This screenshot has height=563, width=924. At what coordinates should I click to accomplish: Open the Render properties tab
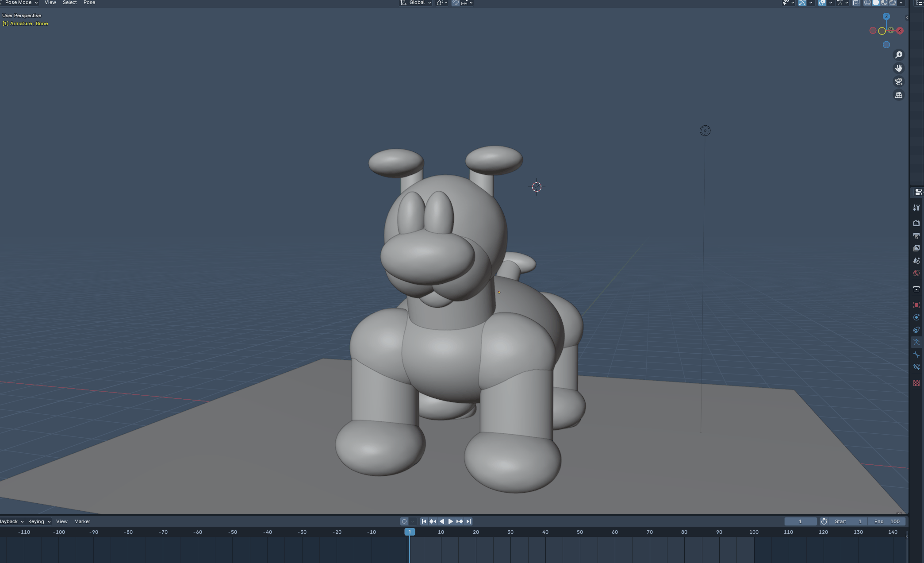coord(916,223)
